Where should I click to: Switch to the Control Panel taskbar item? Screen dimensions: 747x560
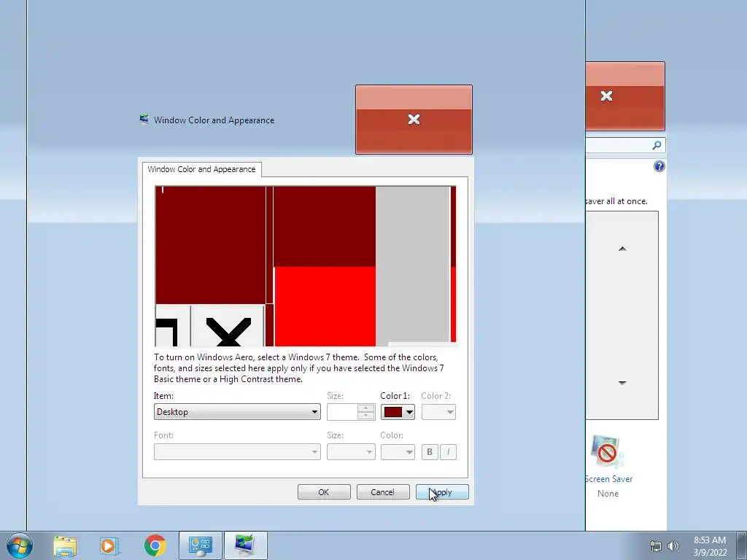(x=200, y=545)
